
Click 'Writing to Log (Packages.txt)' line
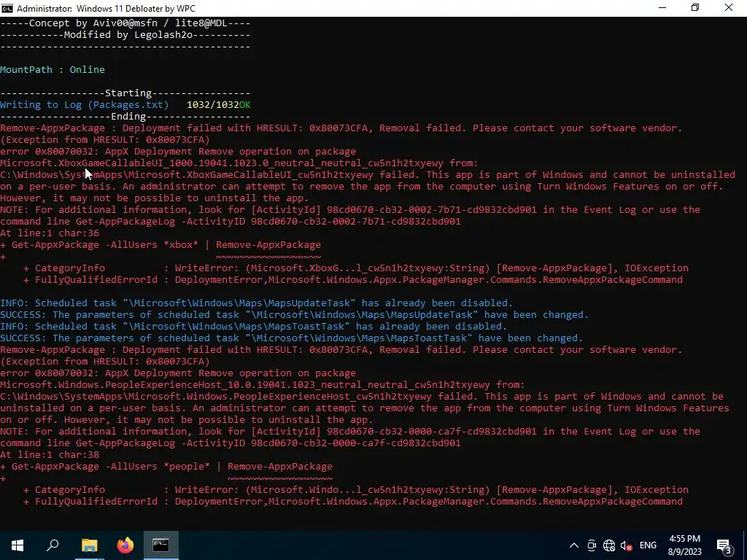pyautogui.click(x=85, y=105)
